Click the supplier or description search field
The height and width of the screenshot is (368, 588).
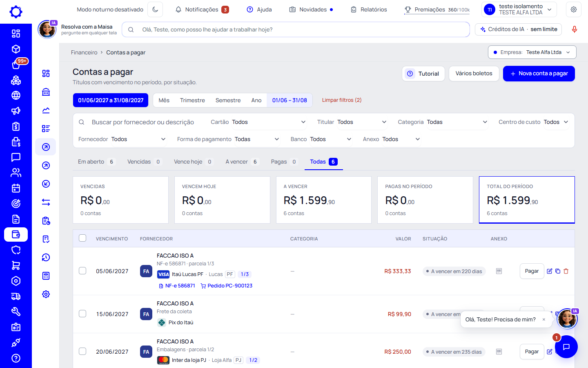143,122
